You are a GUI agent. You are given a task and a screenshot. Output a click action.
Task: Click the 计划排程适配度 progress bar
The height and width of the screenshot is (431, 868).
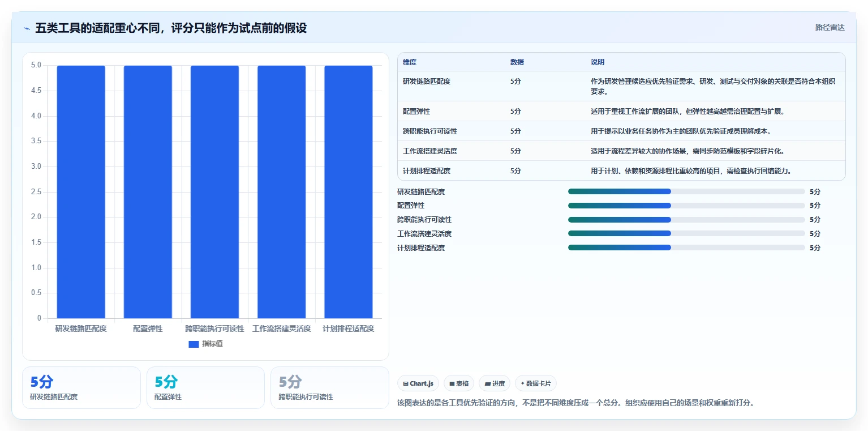pyautogui.click(x=686, y=247)
